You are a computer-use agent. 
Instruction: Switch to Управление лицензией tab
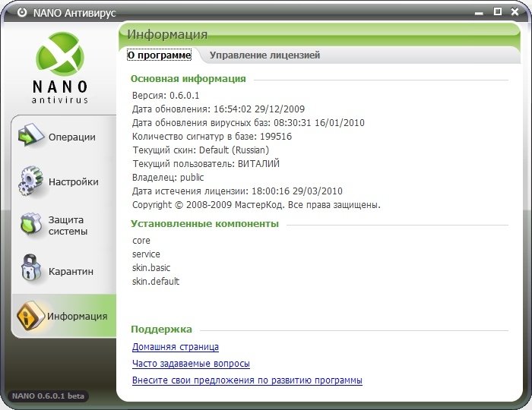click(264, 55)
